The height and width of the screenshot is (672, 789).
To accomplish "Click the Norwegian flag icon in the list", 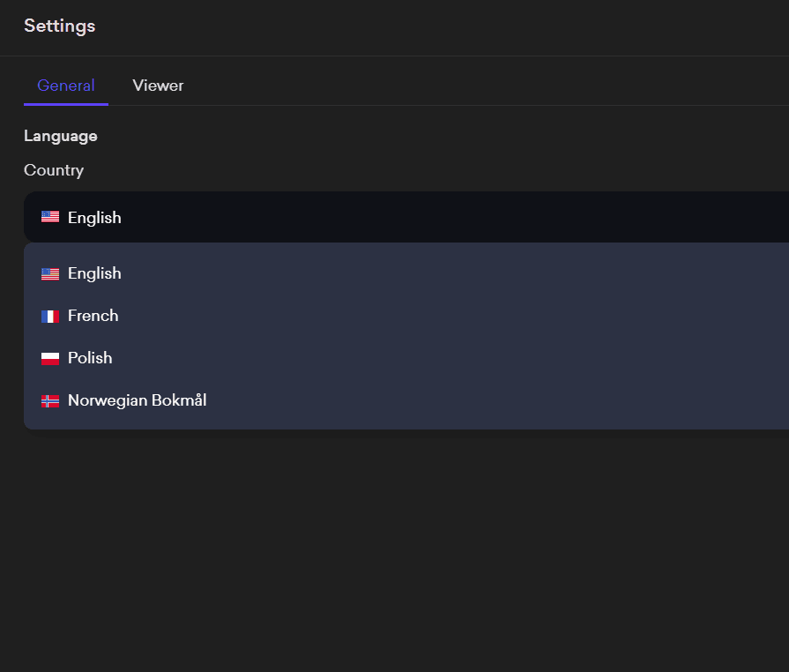I will [x=50, y=400].
